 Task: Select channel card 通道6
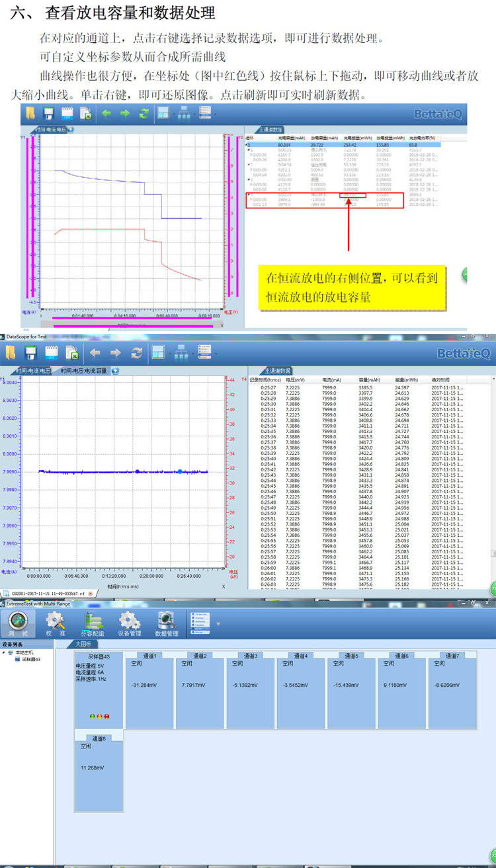(401, 690)
